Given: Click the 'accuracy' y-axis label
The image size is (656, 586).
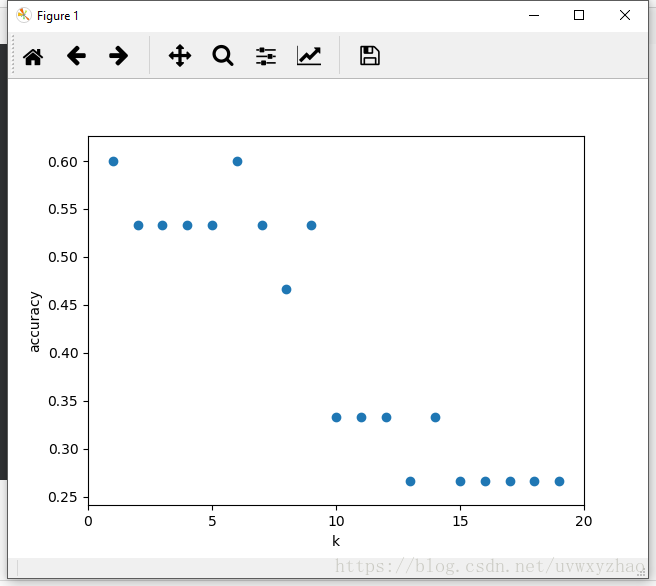Looking at the screenshot, I should click(34, 322).
